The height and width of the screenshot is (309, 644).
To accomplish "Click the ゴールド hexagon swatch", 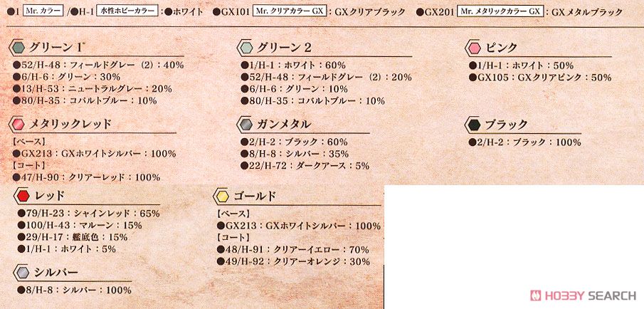I will (222, 197).
